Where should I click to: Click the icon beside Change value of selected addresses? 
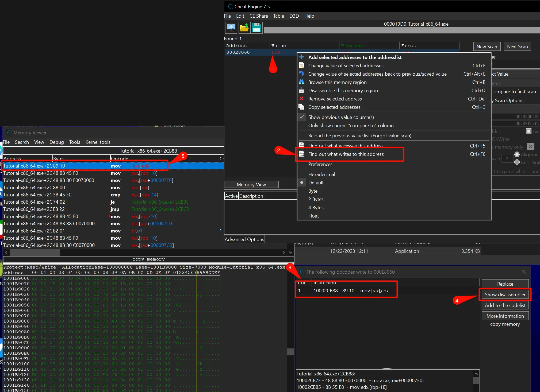coord(301,65)
